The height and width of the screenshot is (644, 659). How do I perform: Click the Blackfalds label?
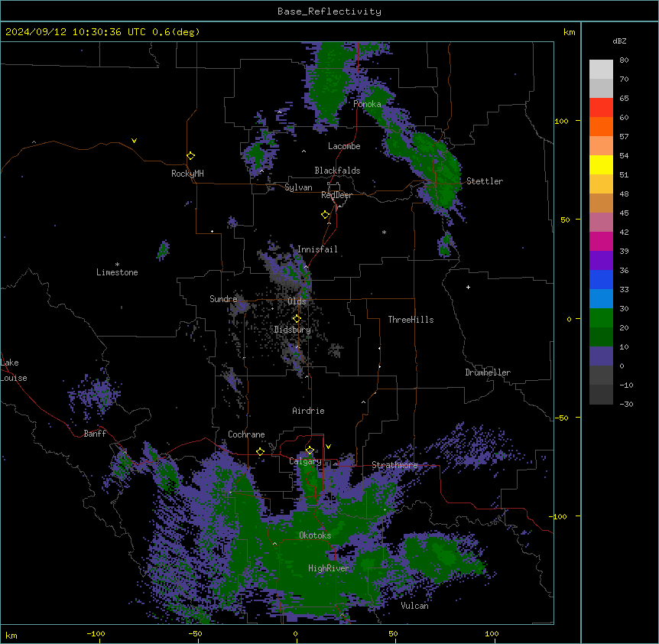(337, 171)
